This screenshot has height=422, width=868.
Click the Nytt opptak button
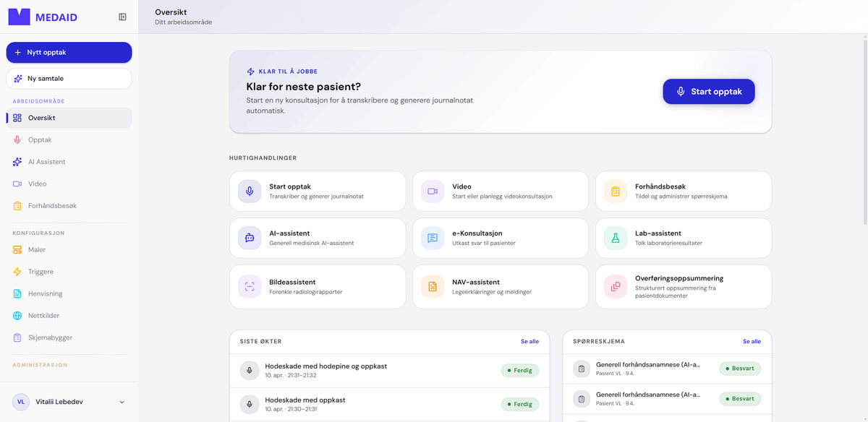[x=69, y=53]
